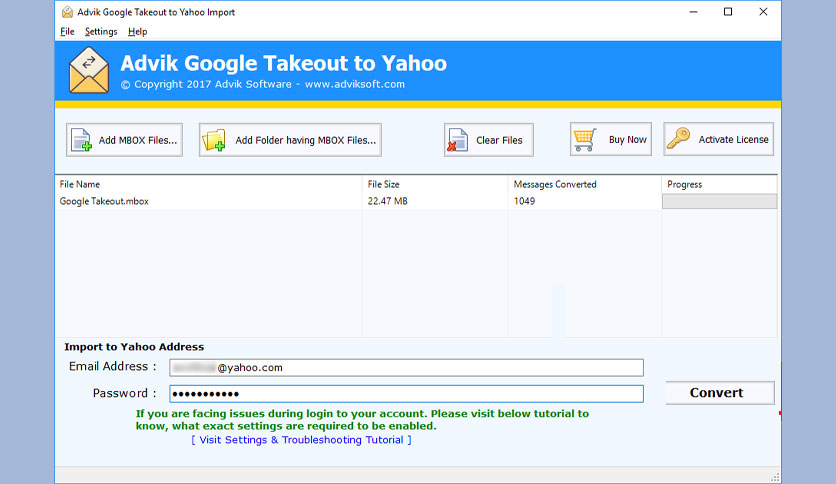
Task: Click the Advik envelope logo in the banner
Action: [89, 70]
